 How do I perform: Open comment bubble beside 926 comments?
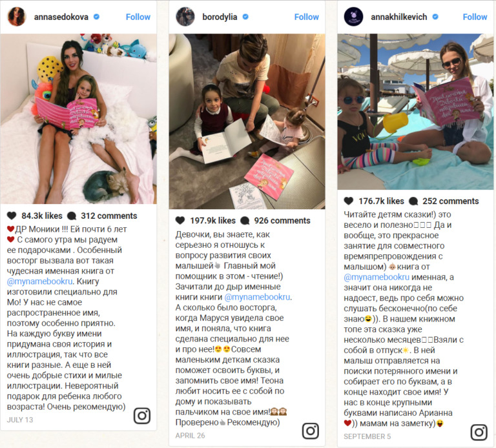(x=245, y=221)
